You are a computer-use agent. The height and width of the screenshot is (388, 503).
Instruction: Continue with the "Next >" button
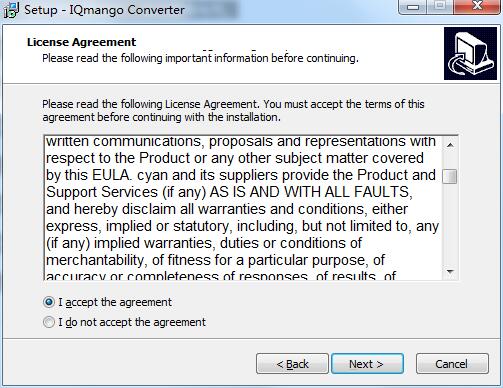pos(367,364)
